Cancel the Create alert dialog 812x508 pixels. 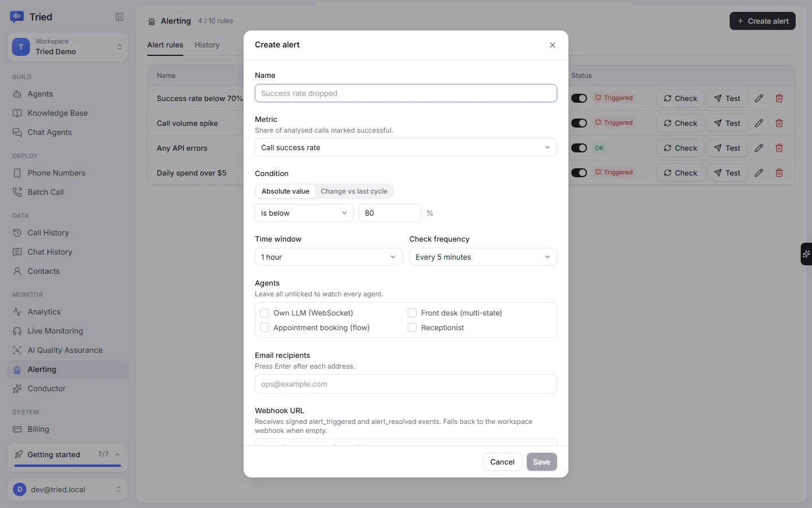click(x=502, y=462)
